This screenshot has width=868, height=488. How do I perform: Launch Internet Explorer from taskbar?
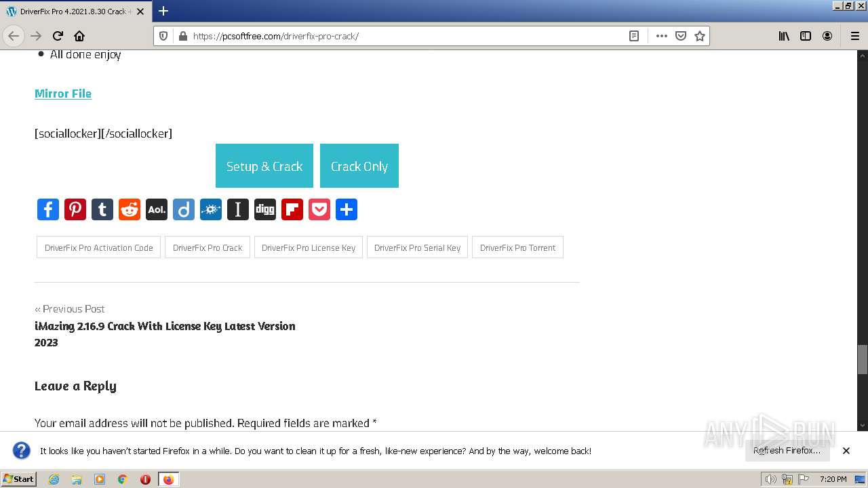click(x=54, y=479)
